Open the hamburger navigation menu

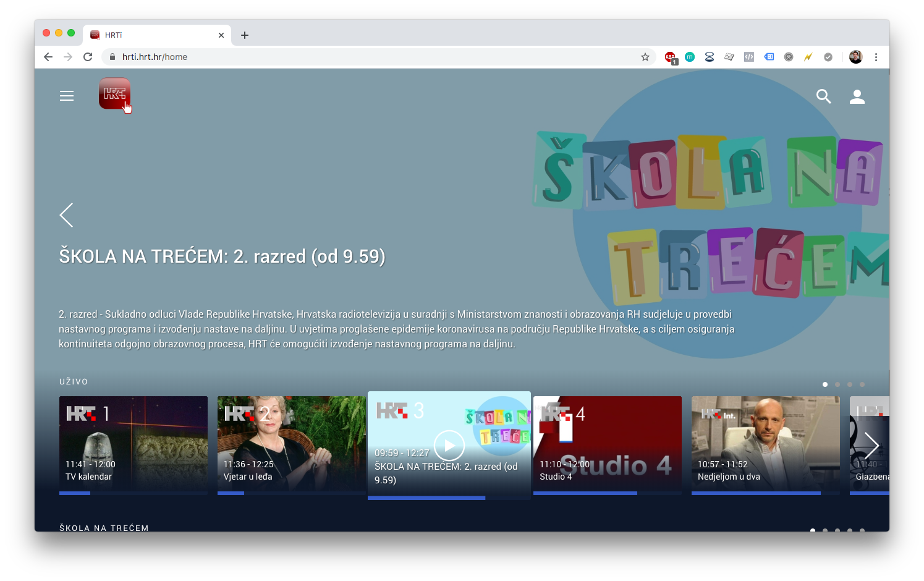[67, 96]
